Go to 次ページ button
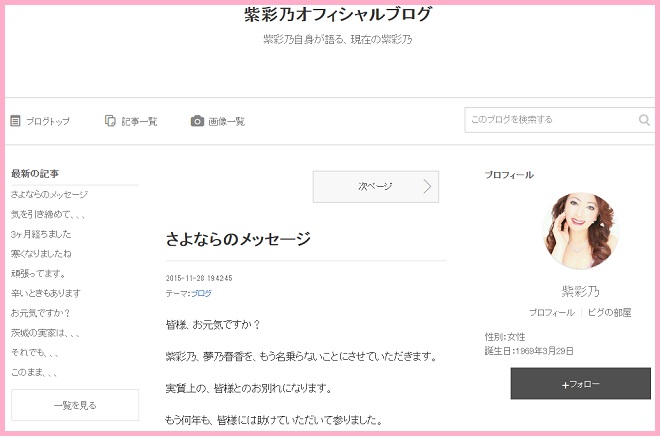 [x=375, y=187]
